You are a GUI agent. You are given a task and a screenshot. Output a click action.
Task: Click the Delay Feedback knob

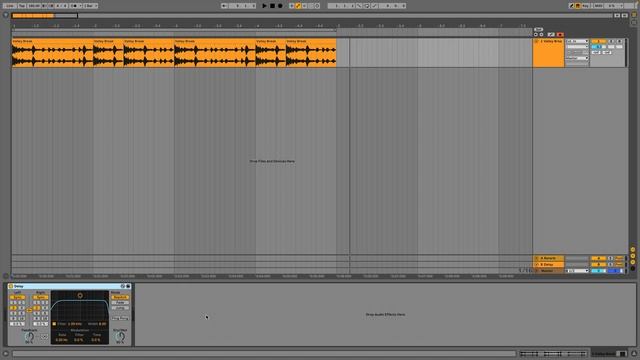coord(29,336)
